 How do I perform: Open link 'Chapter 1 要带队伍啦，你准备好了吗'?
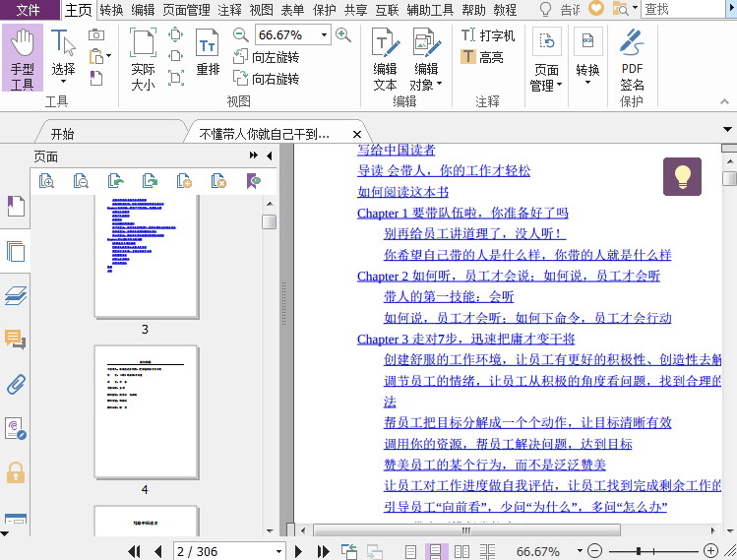point(462,213)
